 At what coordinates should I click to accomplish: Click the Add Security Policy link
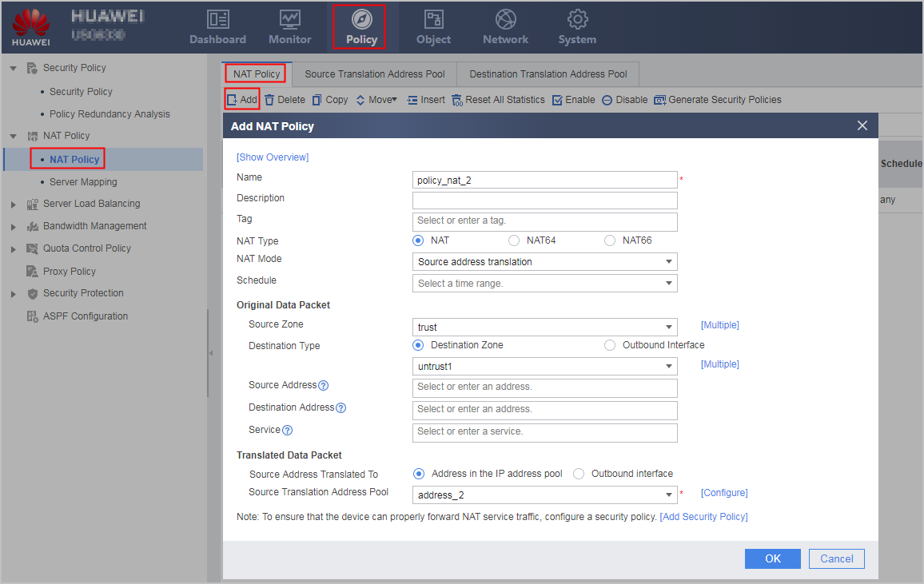pyautogui.click(x=703, y=517)
